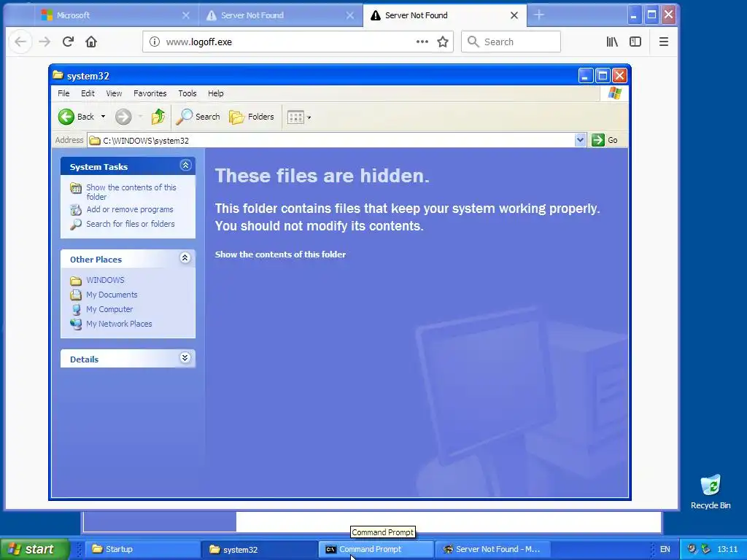Open My Documents link

coord(112,295)
